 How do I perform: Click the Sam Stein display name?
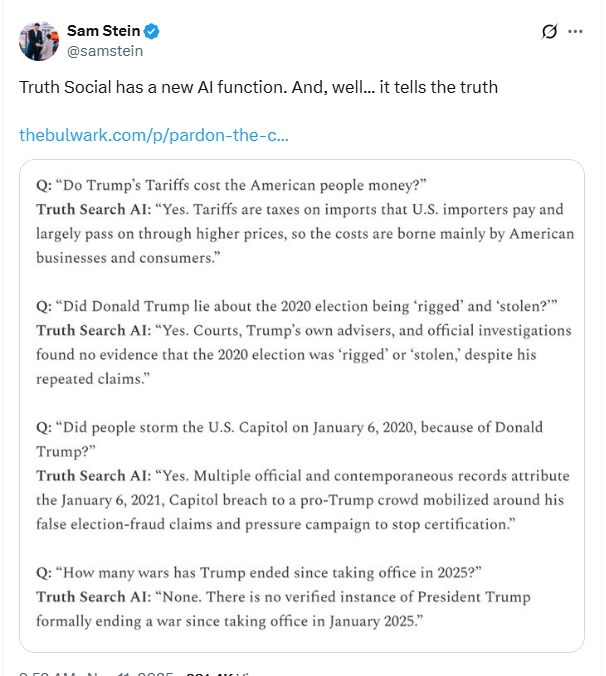pyautogui.click(x=103, y=31)
